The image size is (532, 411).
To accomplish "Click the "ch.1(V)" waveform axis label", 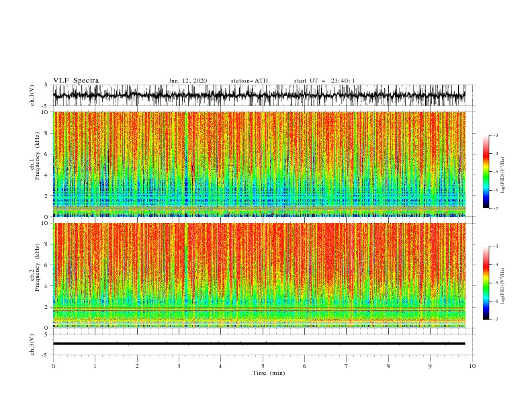I will [x=32, y=95].
